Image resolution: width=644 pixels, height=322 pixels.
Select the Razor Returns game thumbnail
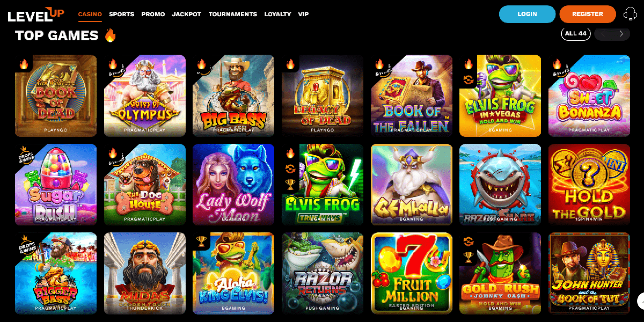point(323,273)
